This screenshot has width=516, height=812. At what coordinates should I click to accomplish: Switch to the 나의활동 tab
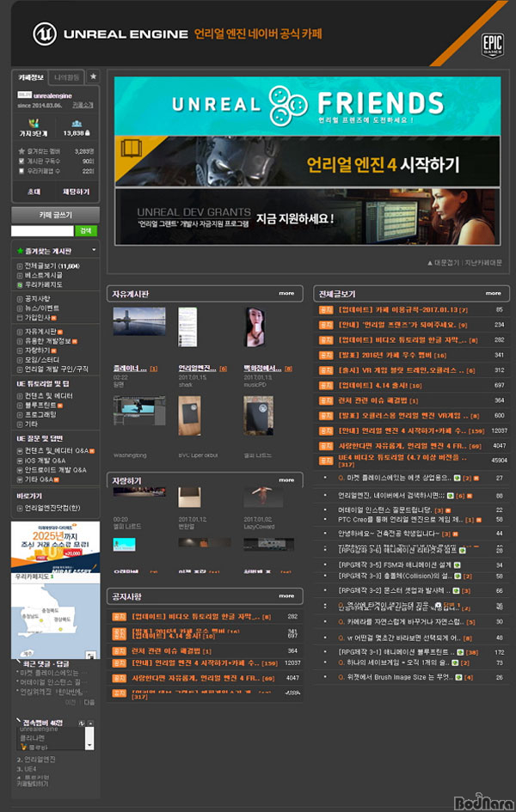tap(67, 77)
